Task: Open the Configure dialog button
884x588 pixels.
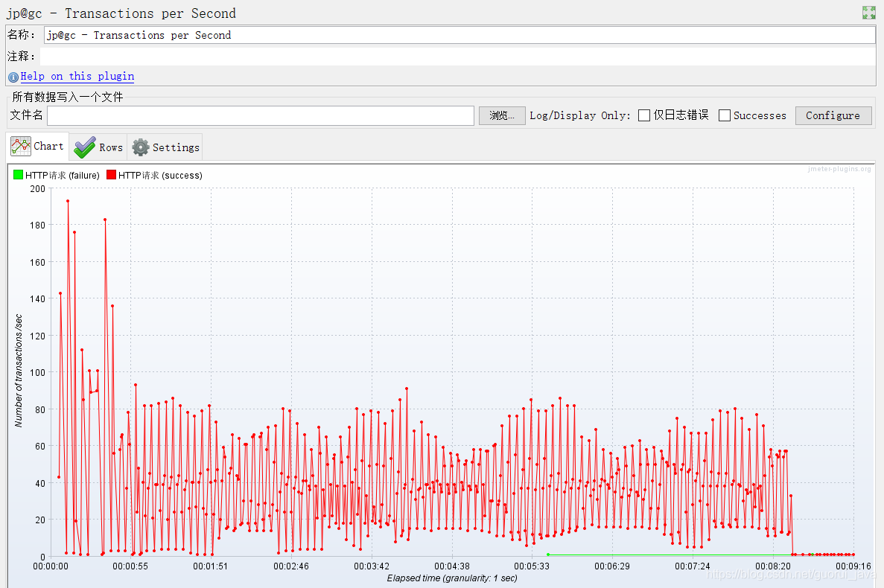Action: pos(833,115)
